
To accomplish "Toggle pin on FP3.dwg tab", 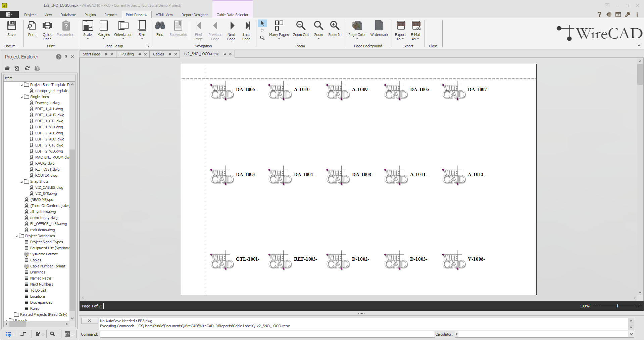I will (x=140, y=54).
